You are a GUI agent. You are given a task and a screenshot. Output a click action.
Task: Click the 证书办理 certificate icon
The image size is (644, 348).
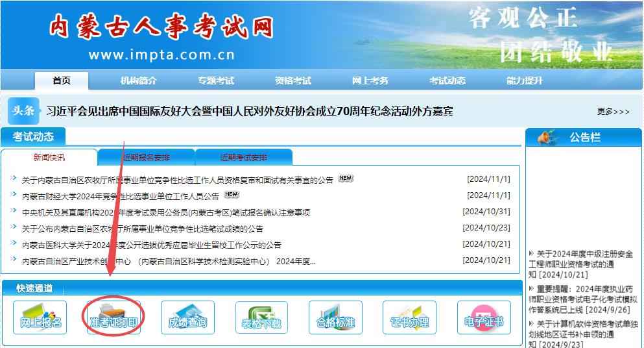click(x=409, y=317)
